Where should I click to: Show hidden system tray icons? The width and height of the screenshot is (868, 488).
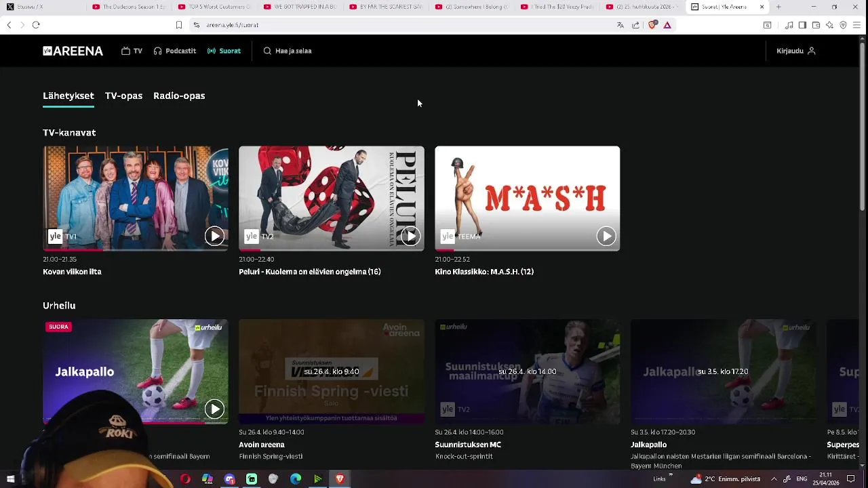[x=774, y=479]
